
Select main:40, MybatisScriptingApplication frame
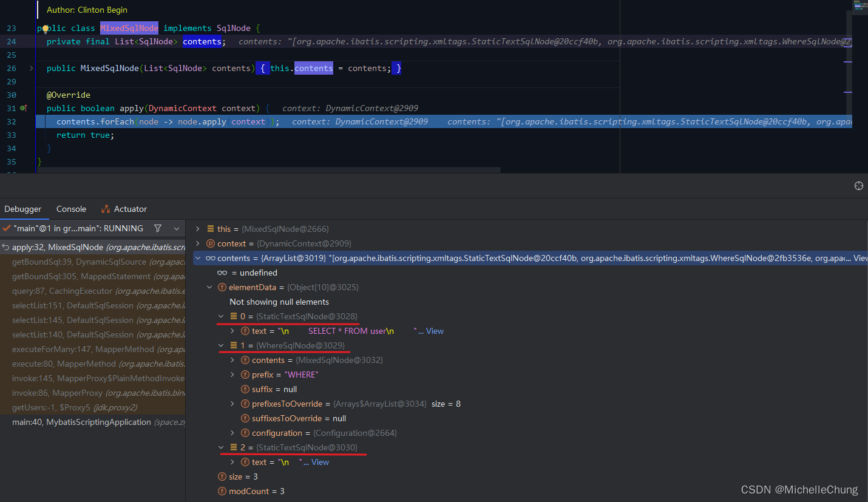click(92, 422)
